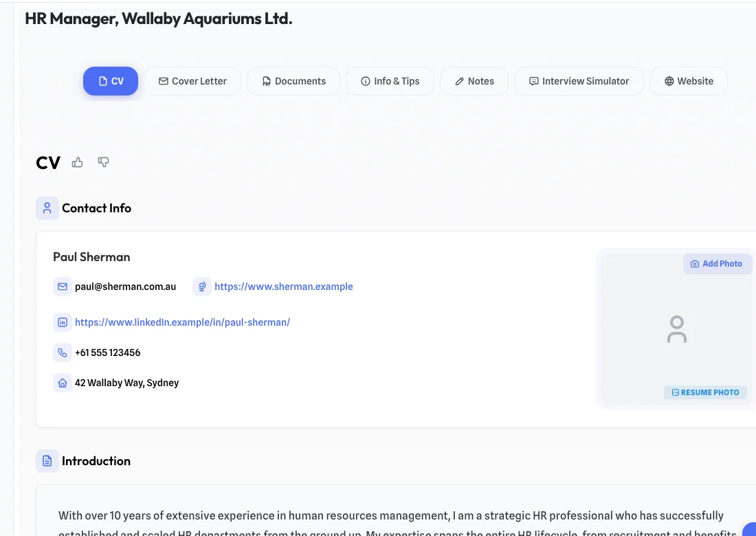Viewport: 756px width, 536px height.
Task: Open the LinkedIn profile link
Action: (x=182, y=322)
